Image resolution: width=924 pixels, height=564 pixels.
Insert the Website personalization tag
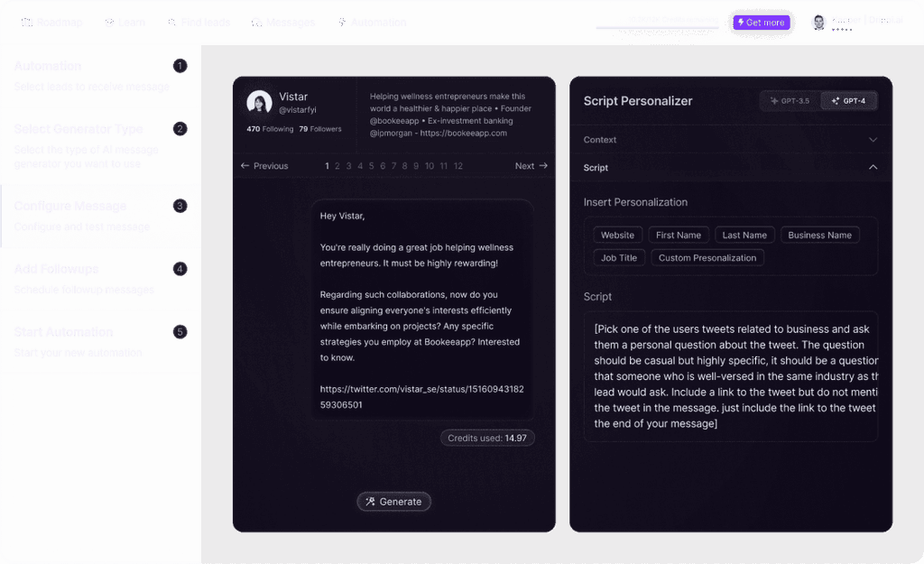617,235
